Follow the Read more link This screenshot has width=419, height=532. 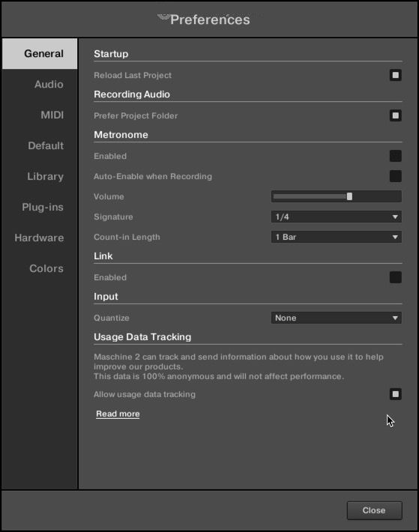[x=118, y=414]
